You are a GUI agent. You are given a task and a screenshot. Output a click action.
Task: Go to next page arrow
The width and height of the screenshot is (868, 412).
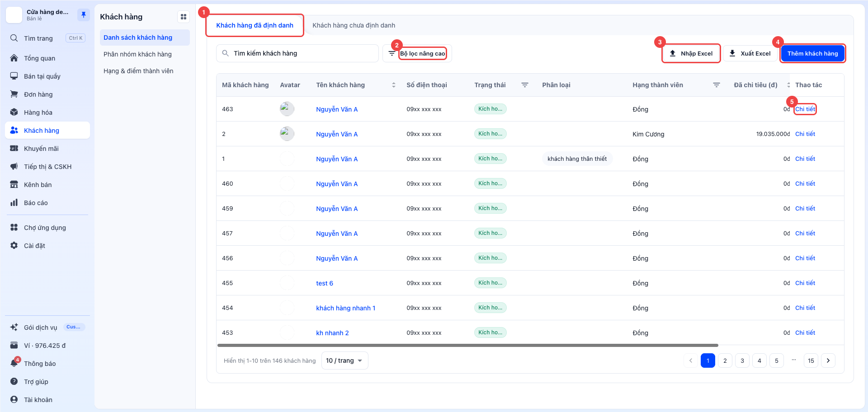[x=828, y=360]
